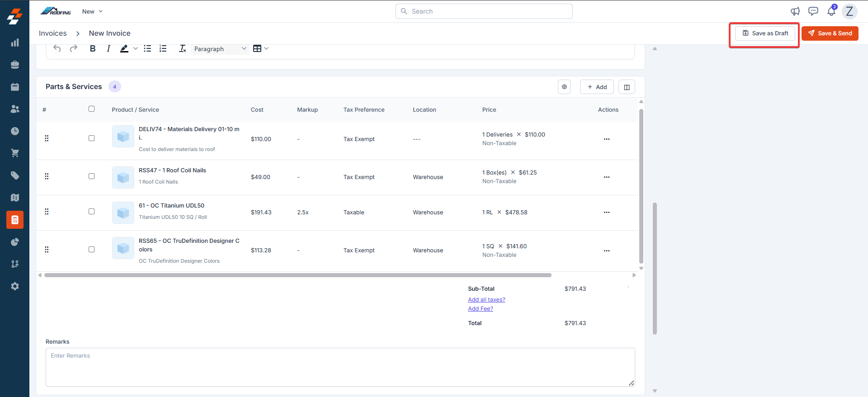Open actions menu for DELIV74 row
This screenshot has height=397, width=868.
607,139
